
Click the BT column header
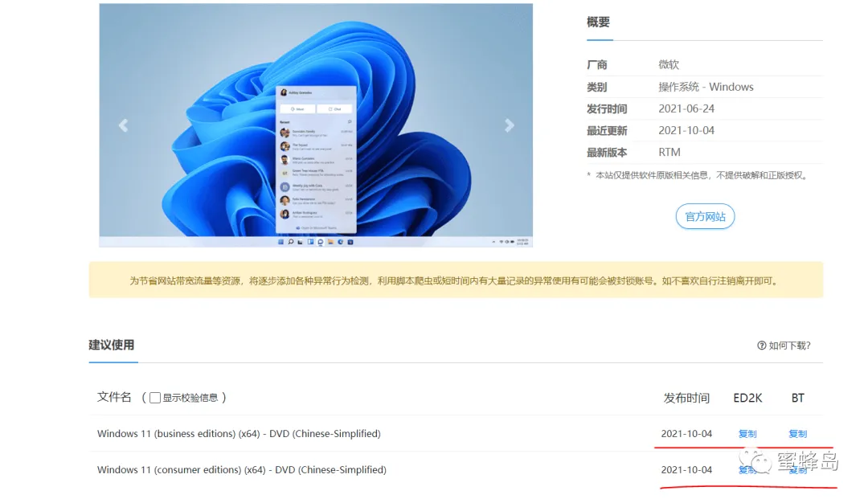798,399
